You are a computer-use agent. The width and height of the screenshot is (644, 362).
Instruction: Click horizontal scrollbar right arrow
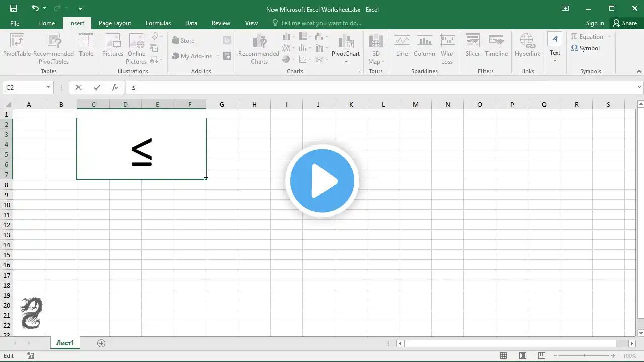pos(632,343)
